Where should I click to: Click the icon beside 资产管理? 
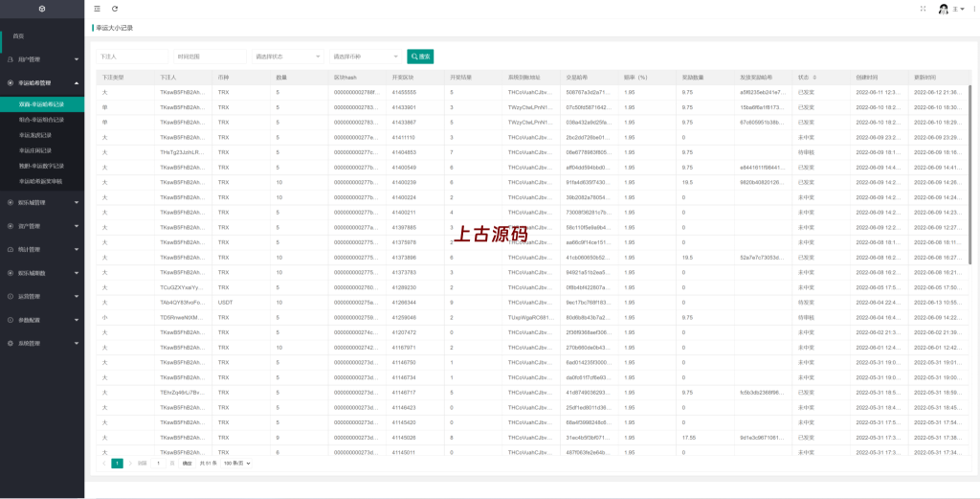pos(11,226)
